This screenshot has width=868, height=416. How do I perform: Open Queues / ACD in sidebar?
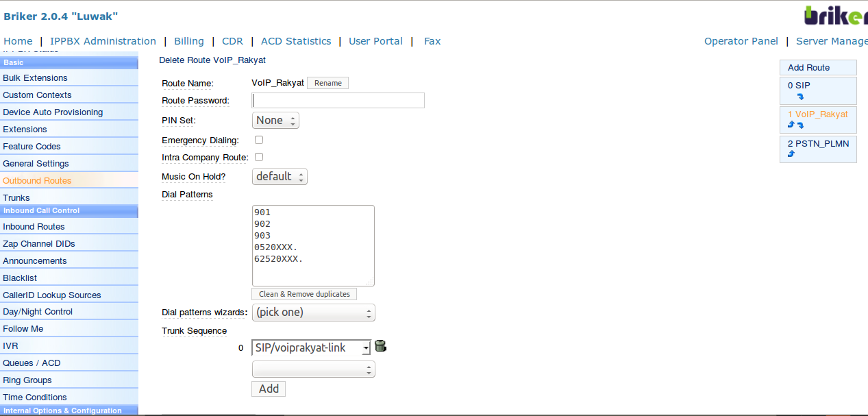[x=69, y=363]
